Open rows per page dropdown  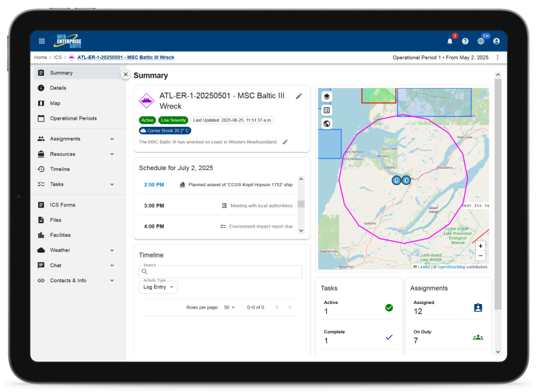tap(229, 307)
